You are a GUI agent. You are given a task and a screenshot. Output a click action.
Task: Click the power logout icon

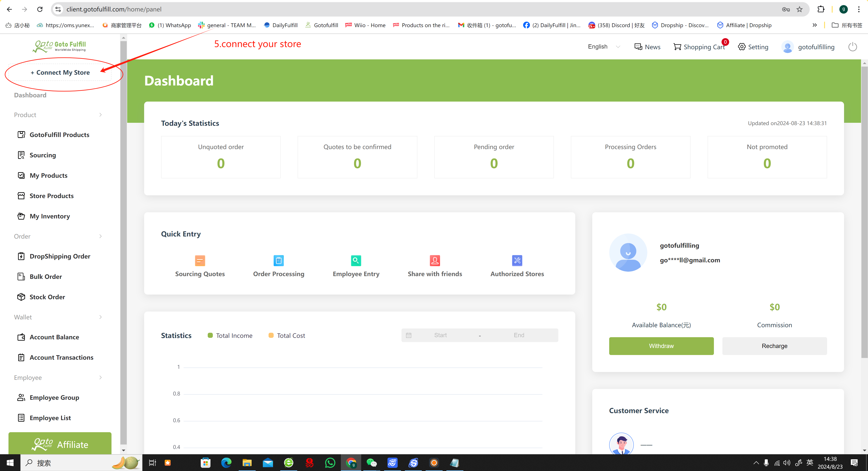click(853, 47)
